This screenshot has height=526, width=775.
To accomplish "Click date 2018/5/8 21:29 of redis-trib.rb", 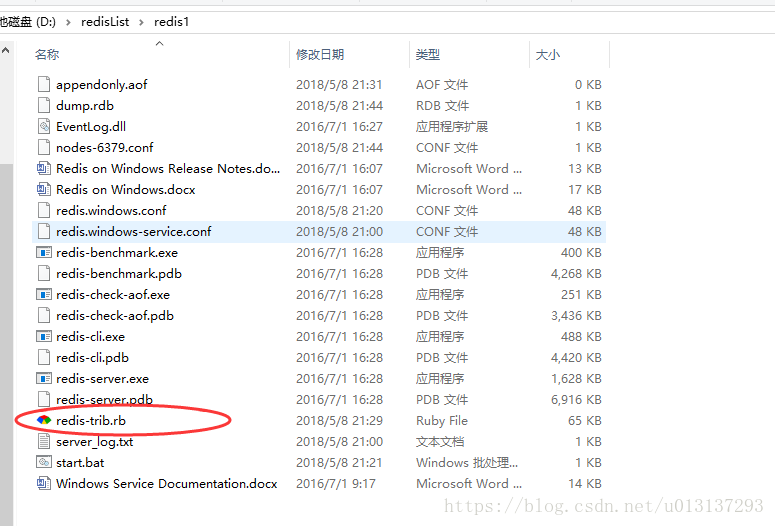I will tap(339, 421).
